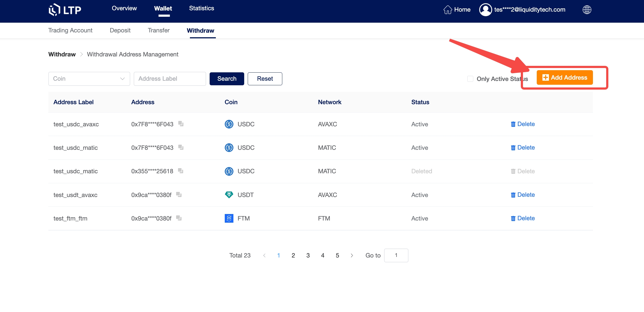644x312 pixels.
Task: Copy address of first test_usdc_matic row
Action: [x=181, y=147]
